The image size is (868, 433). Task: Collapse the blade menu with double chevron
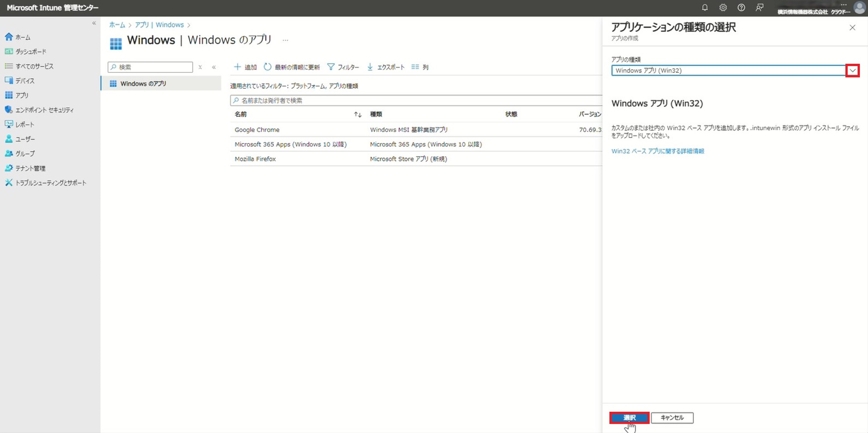[x=214, y=67]
